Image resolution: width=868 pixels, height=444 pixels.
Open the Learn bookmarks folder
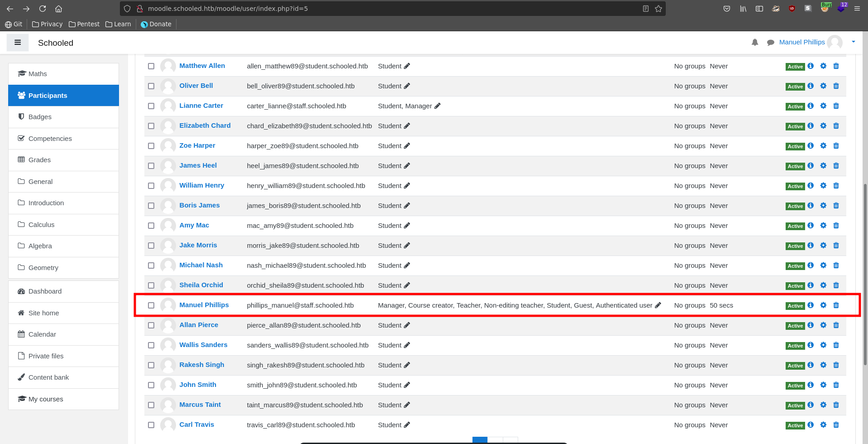118,24
